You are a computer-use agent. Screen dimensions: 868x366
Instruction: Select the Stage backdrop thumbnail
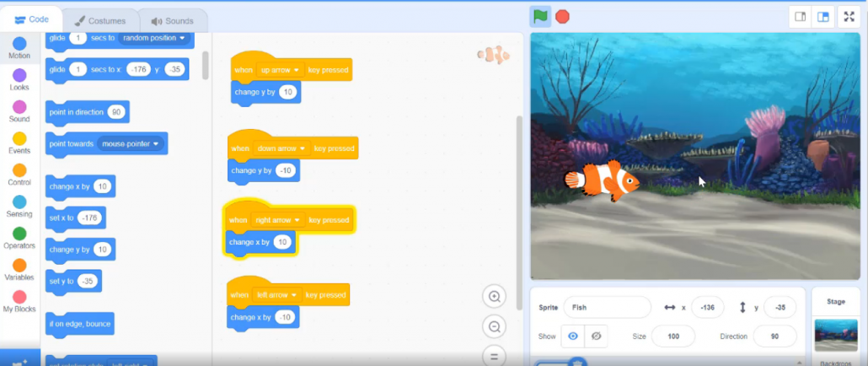tap(836, 335)
